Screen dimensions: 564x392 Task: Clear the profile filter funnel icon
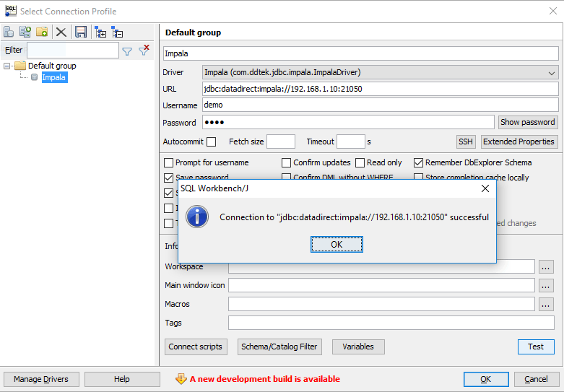(144, 51)
